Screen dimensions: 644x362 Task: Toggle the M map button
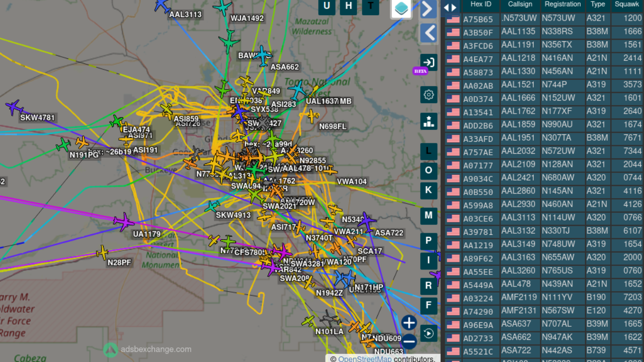pos(429,216)
